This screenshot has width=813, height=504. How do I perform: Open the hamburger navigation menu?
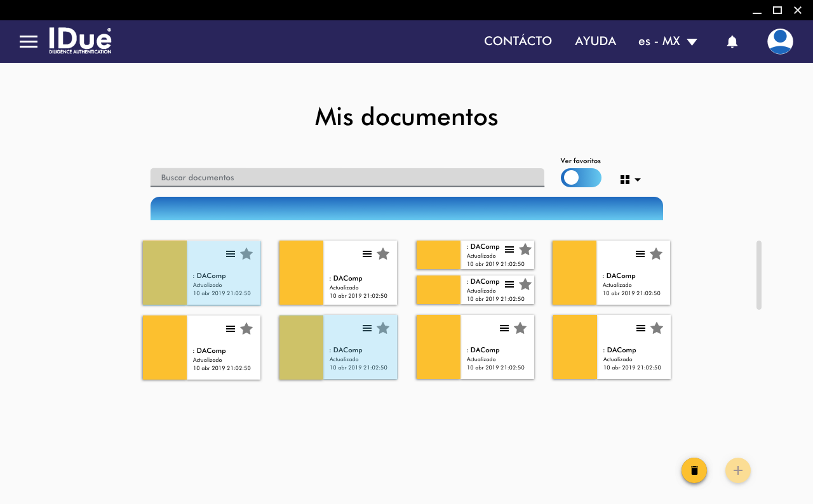click(29, 42)
